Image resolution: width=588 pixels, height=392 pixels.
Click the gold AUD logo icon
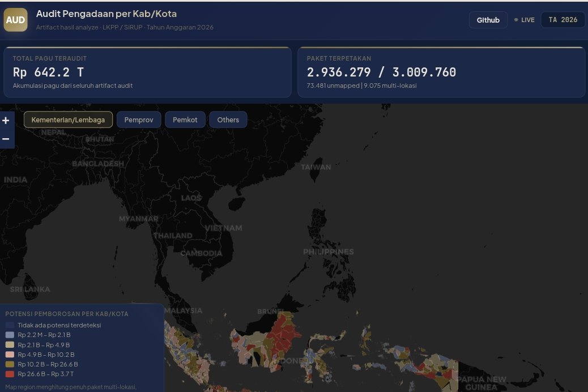tap(15, 20)
